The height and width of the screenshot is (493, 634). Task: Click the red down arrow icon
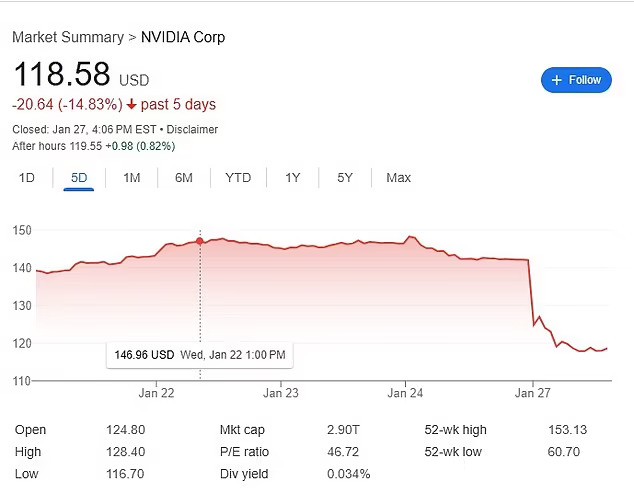pyautogui.click(x=131, y=105)
